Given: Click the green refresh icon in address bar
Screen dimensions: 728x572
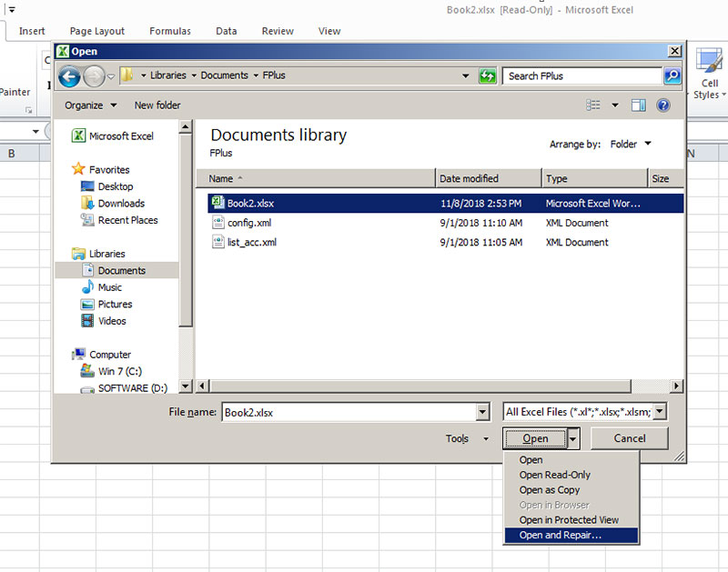Looking at the screenshot, I should pyautogui.click(x=487, y=75).
